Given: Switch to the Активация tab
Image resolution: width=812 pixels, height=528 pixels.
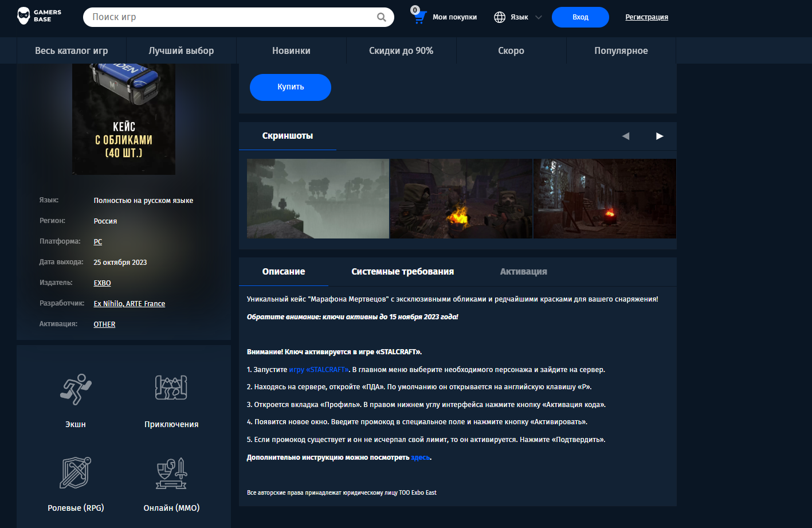Looking at the screenshot, I should click(524, 272).
